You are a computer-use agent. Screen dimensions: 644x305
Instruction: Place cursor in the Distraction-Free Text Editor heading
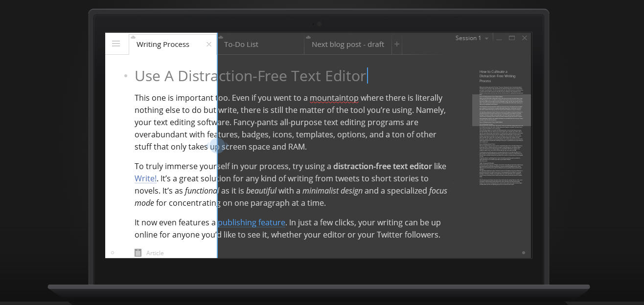click(250, 76)
